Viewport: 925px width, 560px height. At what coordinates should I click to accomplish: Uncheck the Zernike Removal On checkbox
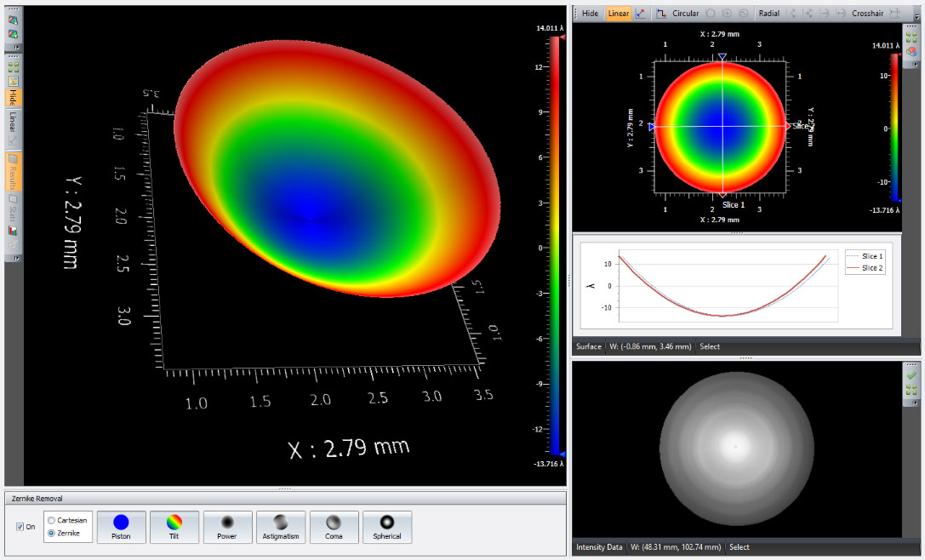point(20,527)
